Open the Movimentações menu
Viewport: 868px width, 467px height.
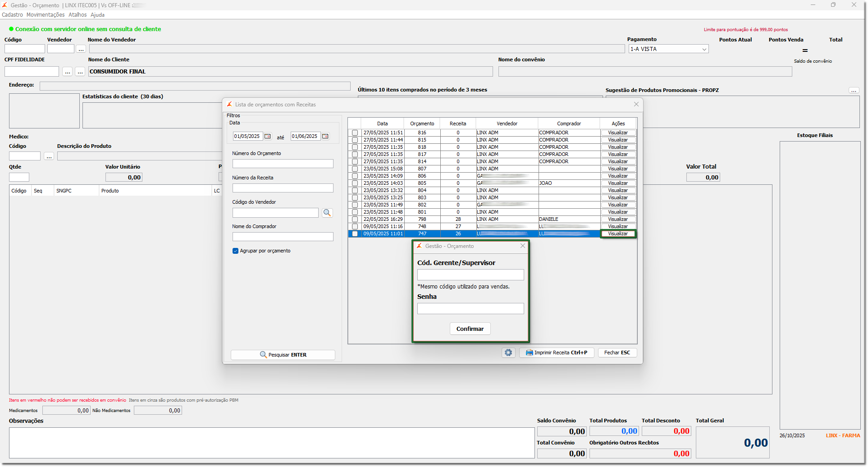tap(46, 15)
